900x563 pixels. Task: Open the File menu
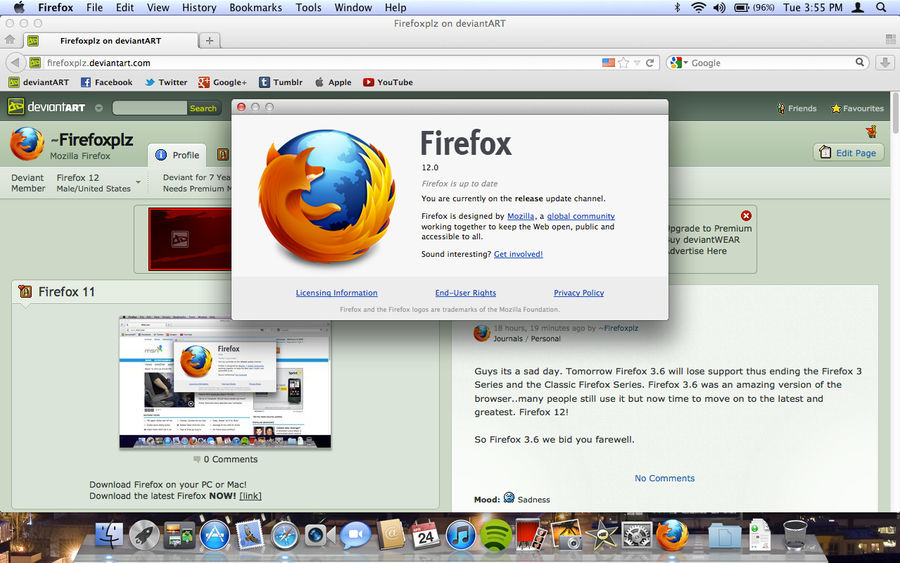(x=94, y=7)
